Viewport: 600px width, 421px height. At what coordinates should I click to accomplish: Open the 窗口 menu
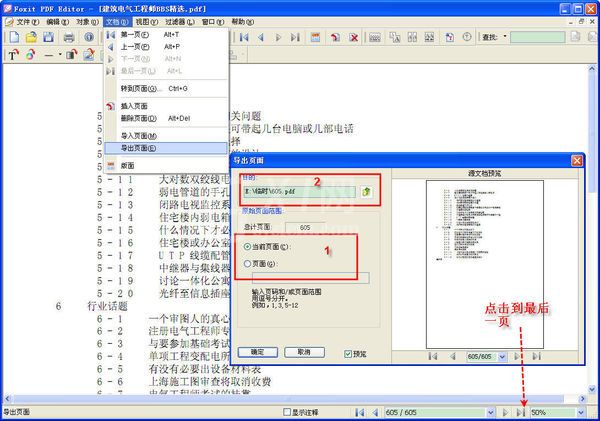pyautogui.click(x=213, y=22)
